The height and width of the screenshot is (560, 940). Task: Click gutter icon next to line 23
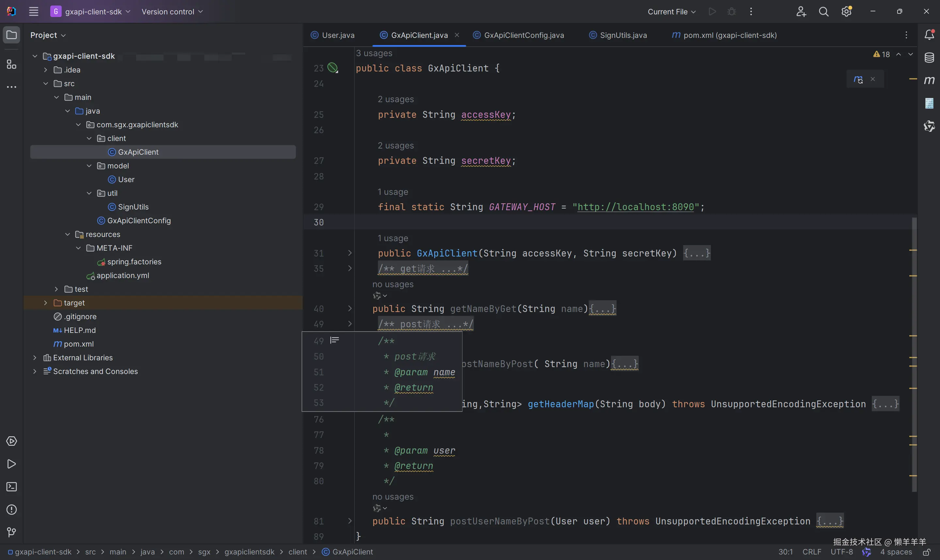[333, 68]
